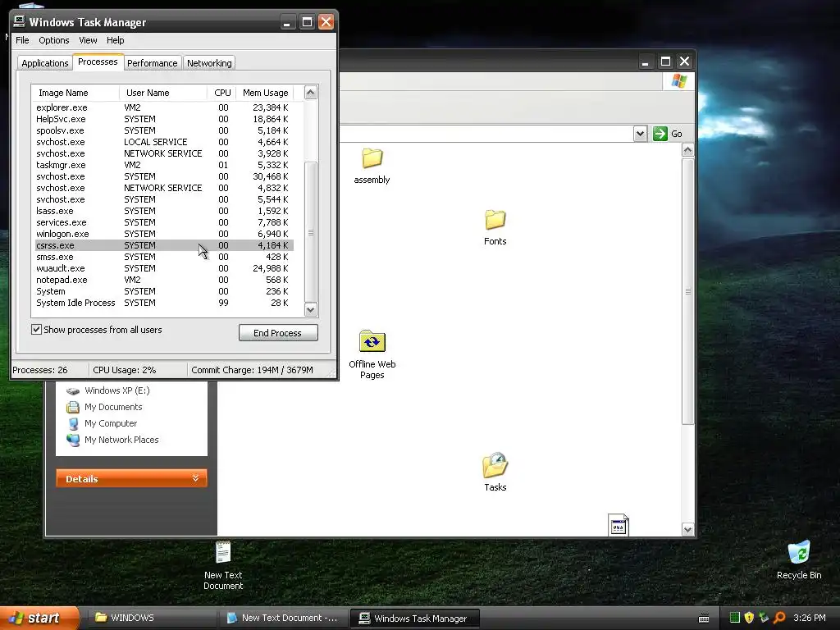Viewport: 840px width, 630px height.
Task: Activate New Text Document taskbar button
Action: (283, 619)
